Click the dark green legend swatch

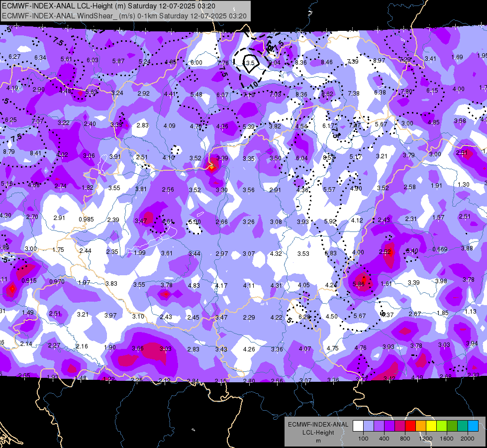tap(452, 426)
